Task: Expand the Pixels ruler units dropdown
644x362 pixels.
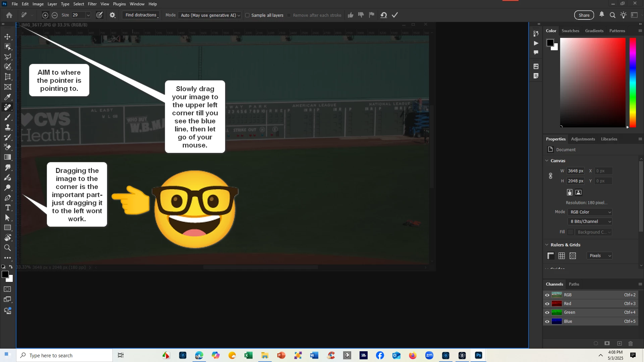Action: tap(599, 256)
